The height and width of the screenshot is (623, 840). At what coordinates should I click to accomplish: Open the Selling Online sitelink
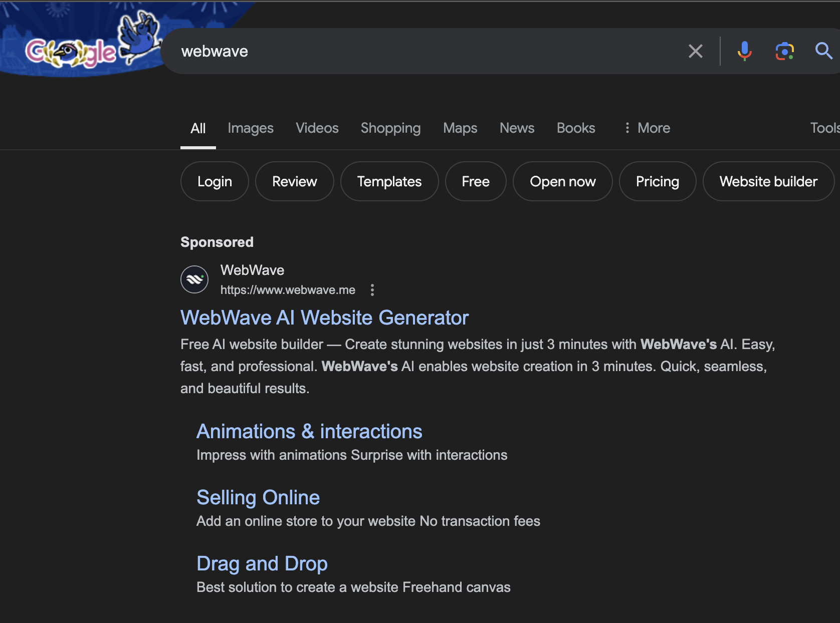tap(258, 498)
